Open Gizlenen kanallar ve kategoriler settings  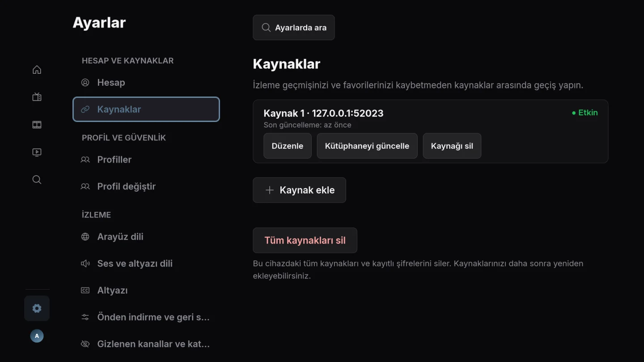[146, 344]
